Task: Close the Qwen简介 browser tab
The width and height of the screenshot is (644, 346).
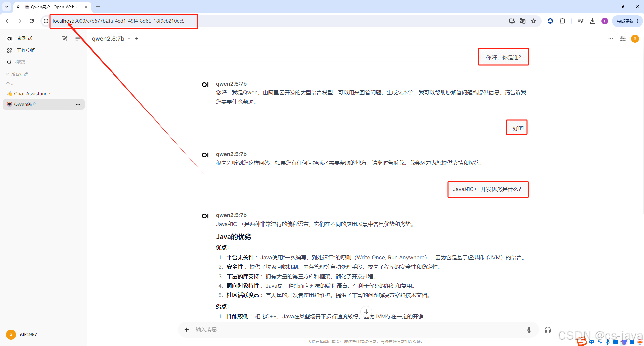Action: tap(86, 7)
